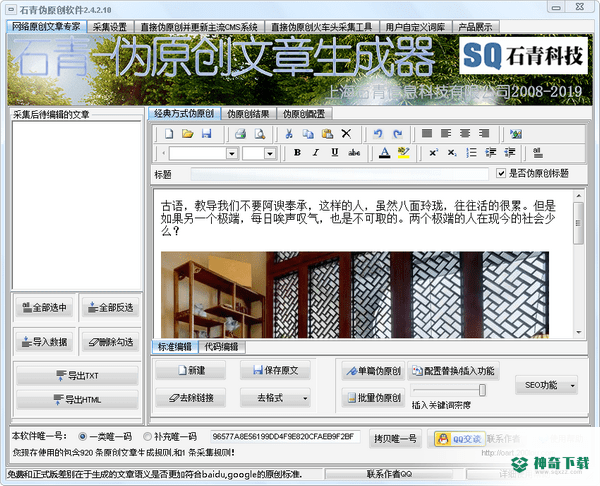Open the 直接伪原创火车头采集工具 tab
The image size is (600, 486).
coord(321,27)
